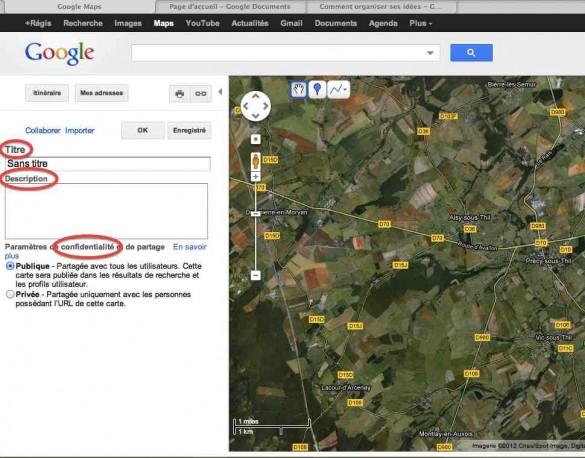The height and width of the screenshot is (458, 585).
Task: Open Images in the top bar
Action: point(128,23)
